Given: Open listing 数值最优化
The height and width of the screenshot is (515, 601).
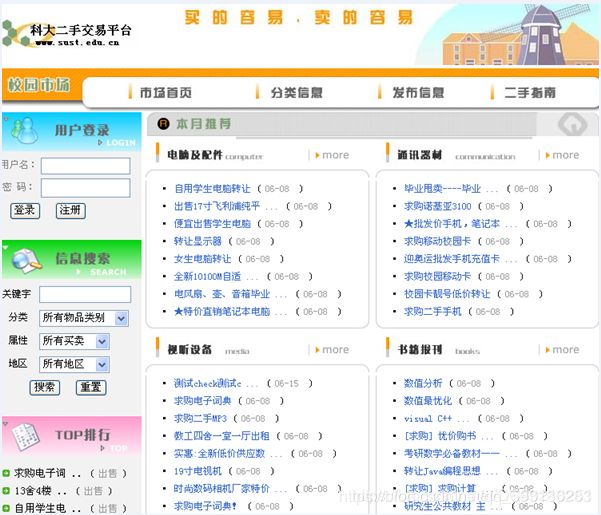Looking at the screenshot, I should click(x=428, y=401).
